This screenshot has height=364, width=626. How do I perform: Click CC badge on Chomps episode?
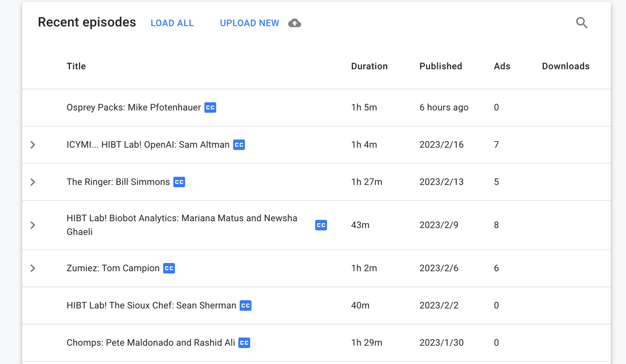pyautogui.click(x=244, y=343)
